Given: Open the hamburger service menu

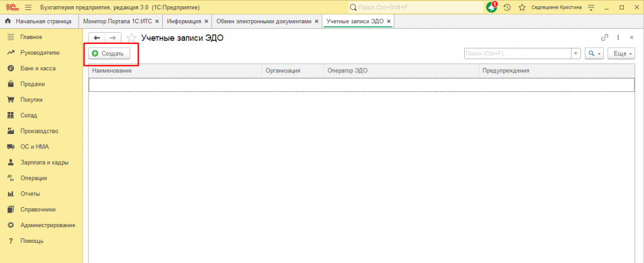Looking at the screenshot, I should coord(28,8).
